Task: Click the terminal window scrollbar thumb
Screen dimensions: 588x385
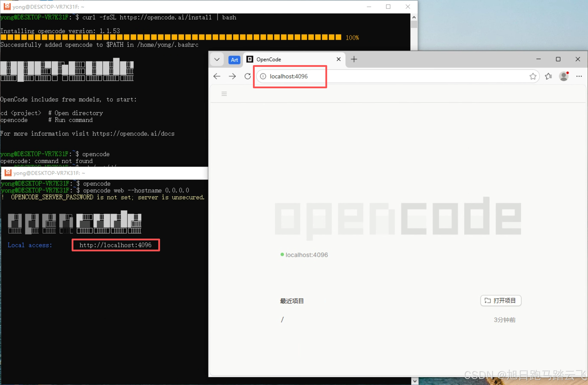Action: click(414, 25)
